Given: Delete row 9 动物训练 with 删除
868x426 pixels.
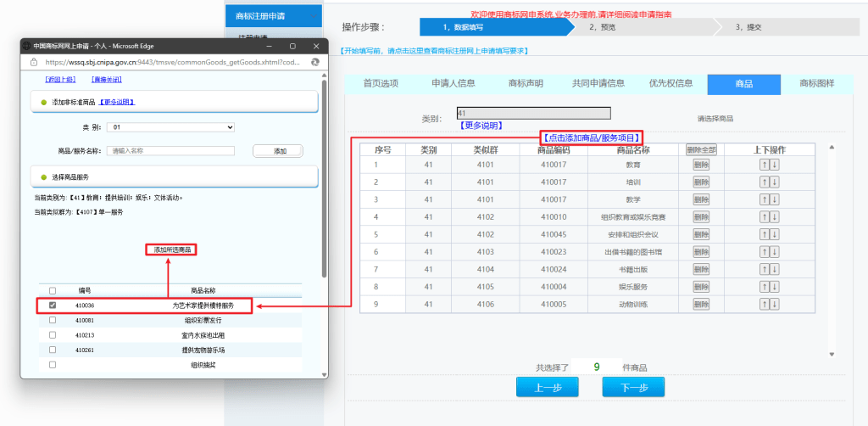Looking at the screenshot, I should 701,304.
